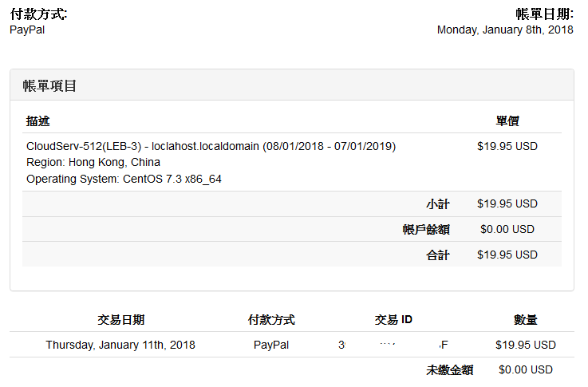Image resolution: width=588 pixels, height=387 pixels.
Task: Click the 單價 column header
Action: coord(507,121)
